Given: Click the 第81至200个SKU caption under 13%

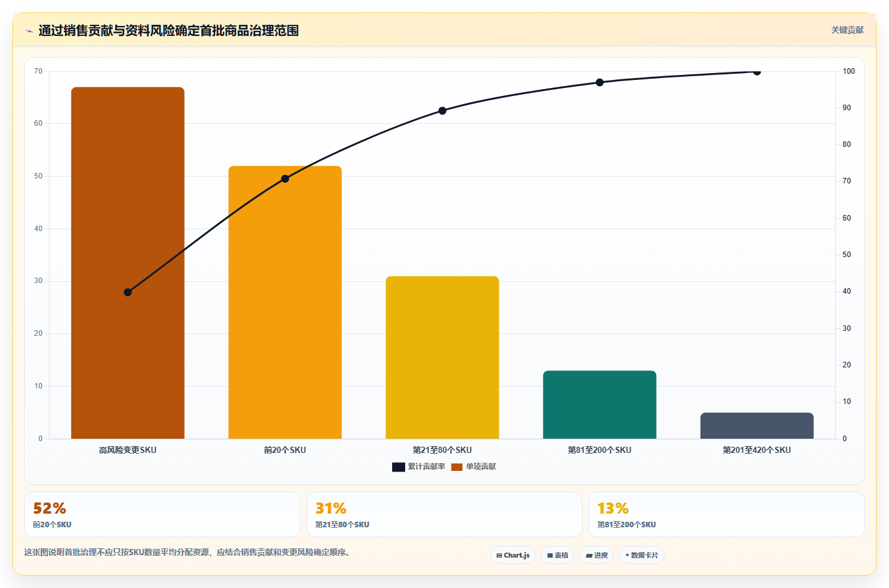Looking at the screenshot, I should 626,525.
